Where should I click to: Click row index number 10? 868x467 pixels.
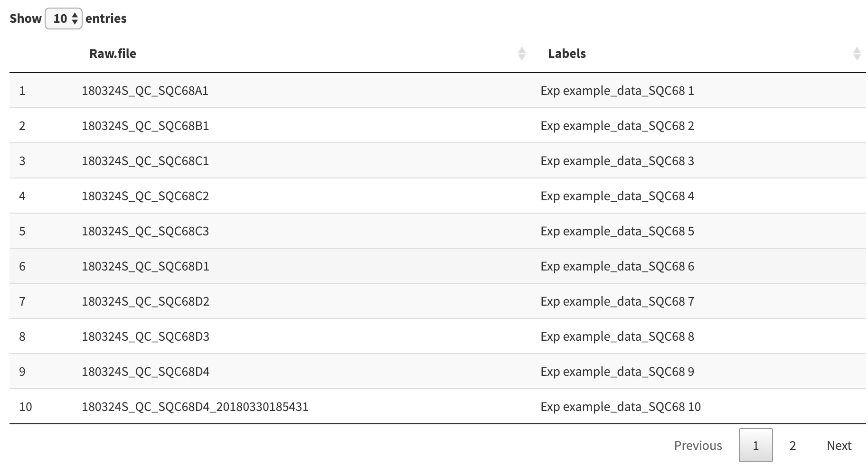pyautogui.click(x=26, y=407)
